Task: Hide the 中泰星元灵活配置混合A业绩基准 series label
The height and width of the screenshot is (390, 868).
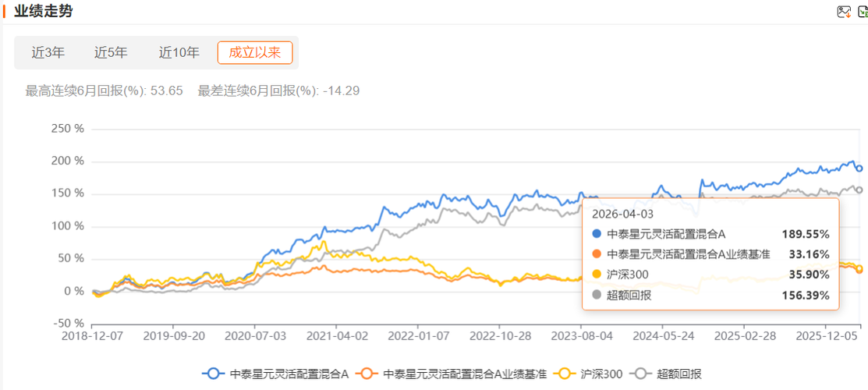Action: pyautogui.click(x=465, y=374)
